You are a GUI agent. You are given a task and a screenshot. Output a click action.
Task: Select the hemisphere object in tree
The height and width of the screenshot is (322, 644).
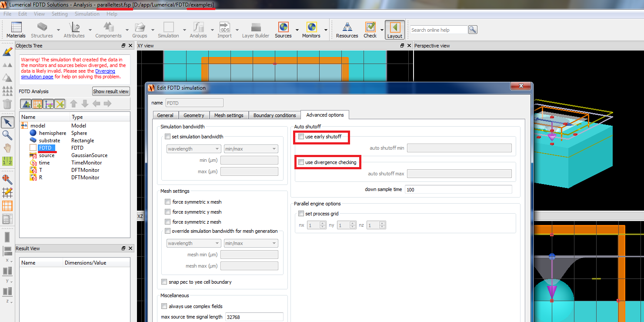click(x=53, y=133)
